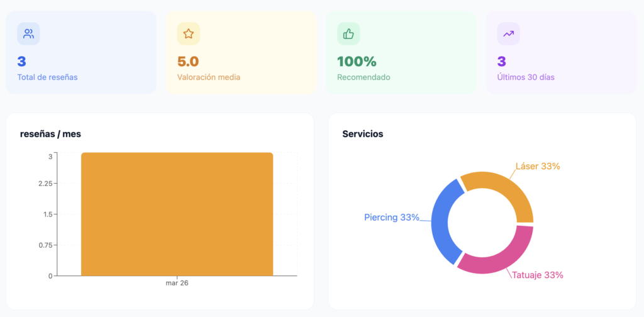Click the Piercing 33% chart label
The height and width of the screenshot is (317, 644).
point(391,218)
